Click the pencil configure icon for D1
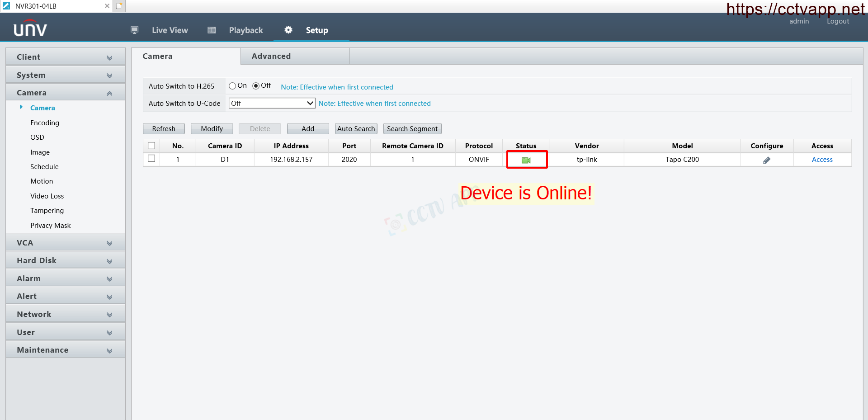This screenshot has width=868, height=420. coord(766,160)
